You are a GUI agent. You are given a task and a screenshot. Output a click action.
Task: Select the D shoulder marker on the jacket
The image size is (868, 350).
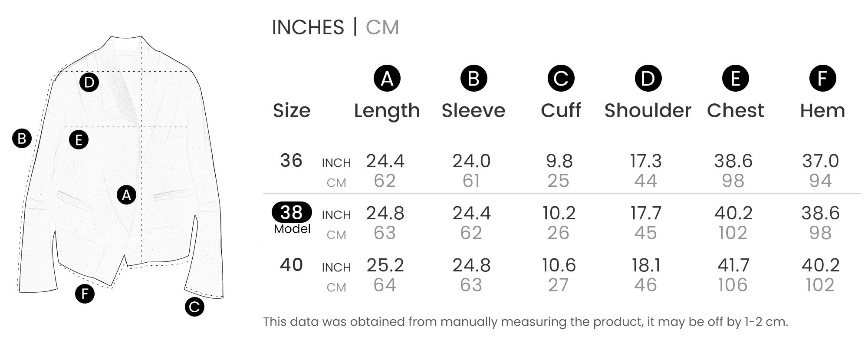[89, 82]
